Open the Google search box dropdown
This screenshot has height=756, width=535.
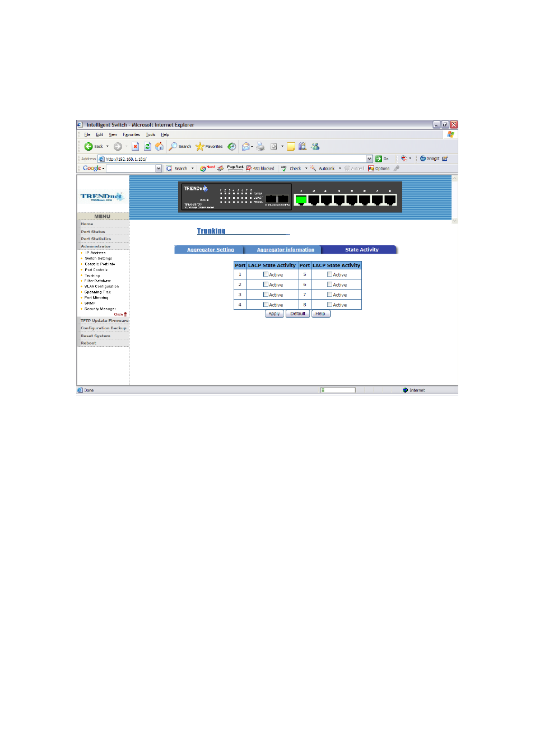159,169
